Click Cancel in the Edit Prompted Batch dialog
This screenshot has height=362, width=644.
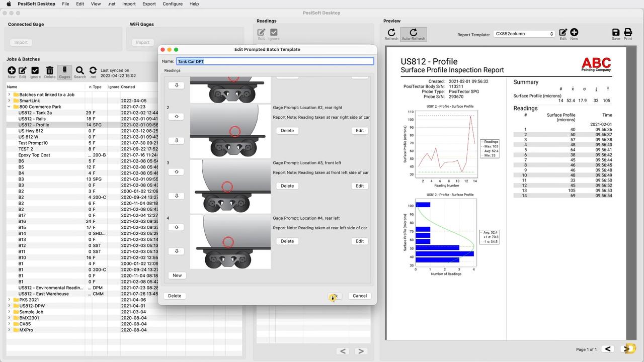click(359, 296)
